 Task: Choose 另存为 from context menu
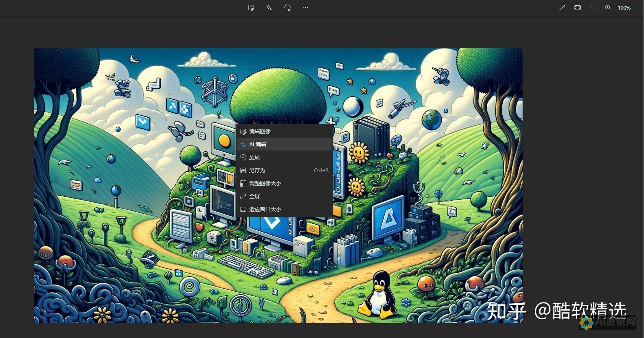[284, 170]
